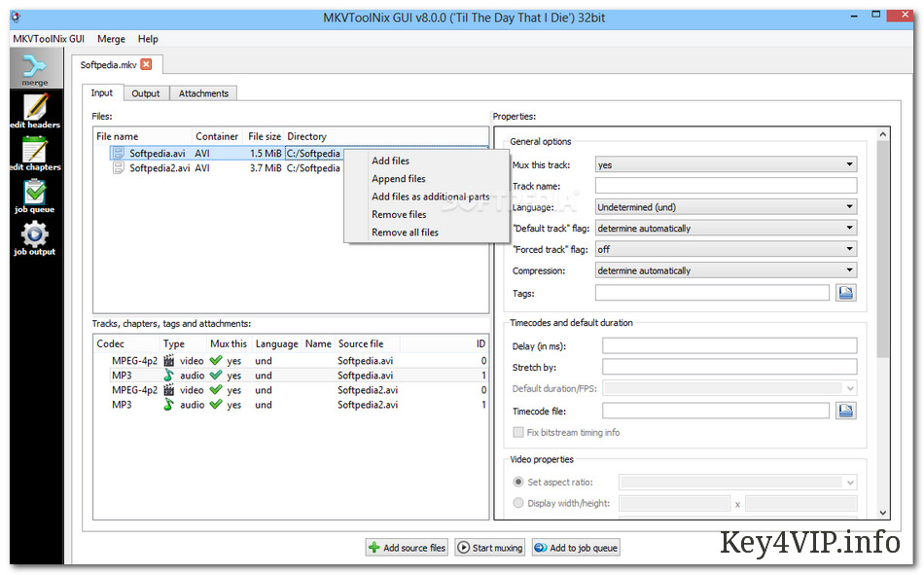Viewport: 924px width, 575px height.
Task: Open the edit headers tool
Action: 35,111
